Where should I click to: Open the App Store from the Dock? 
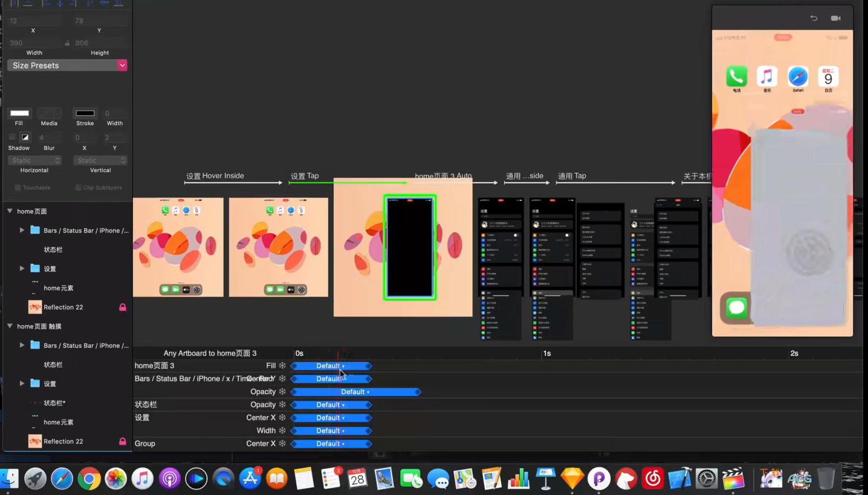pos(250,478)
